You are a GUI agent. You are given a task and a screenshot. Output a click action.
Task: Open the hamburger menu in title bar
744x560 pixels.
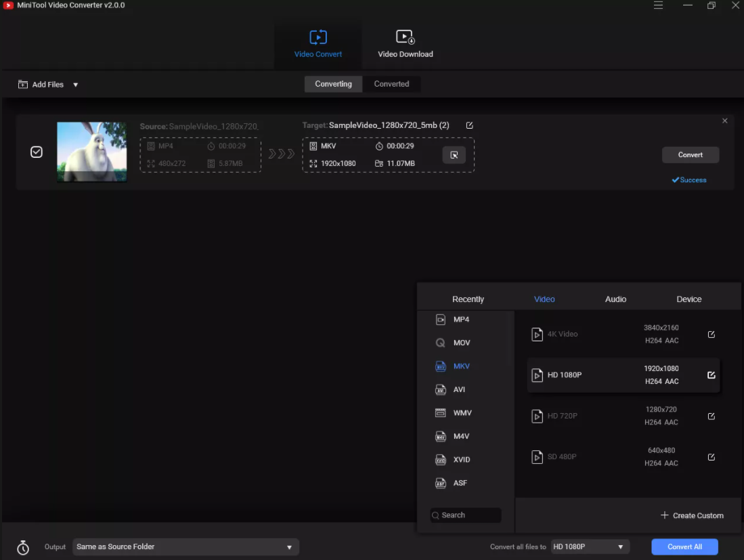(x=658, y=5)
